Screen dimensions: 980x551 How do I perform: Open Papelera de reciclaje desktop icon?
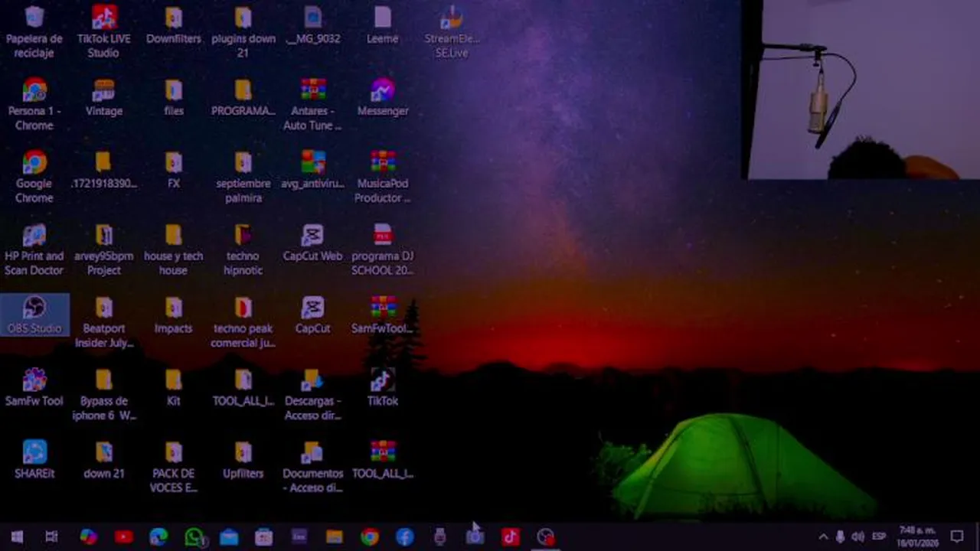point(34,31)
